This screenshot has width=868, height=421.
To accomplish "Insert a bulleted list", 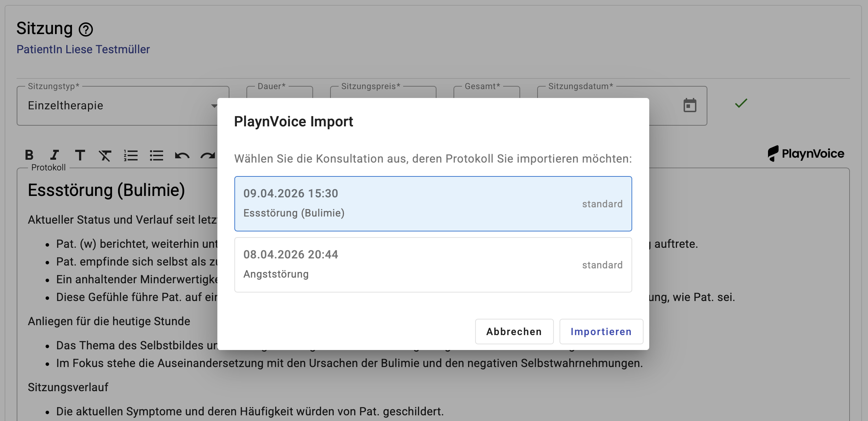I will (156, 155).
